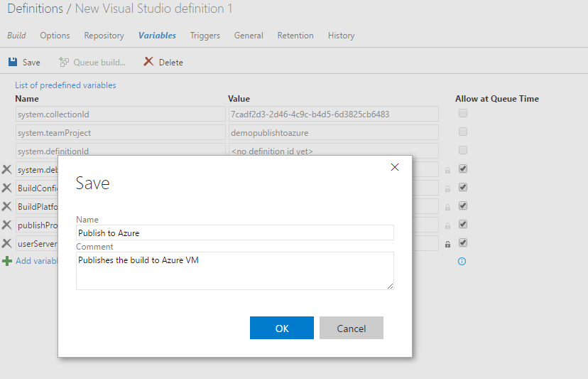588x379 pixels.
Task: Close the Save dialog with X
Action: [395, 167]
